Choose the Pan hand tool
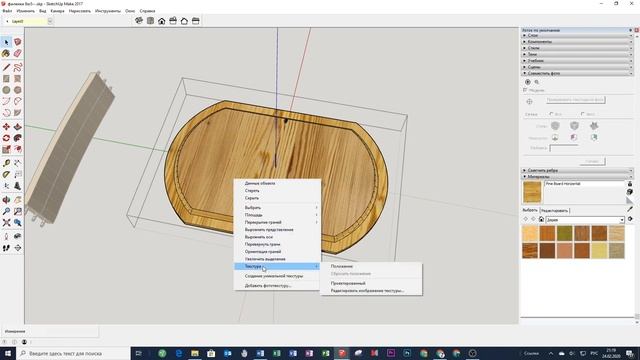The width and height of the screenshot is (640, 360). coord(18,200)
